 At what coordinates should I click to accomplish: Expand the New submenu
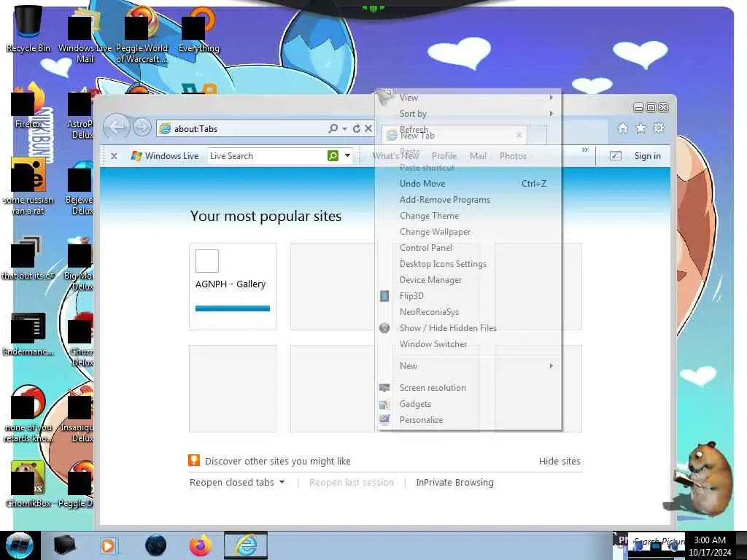point(468,366)
